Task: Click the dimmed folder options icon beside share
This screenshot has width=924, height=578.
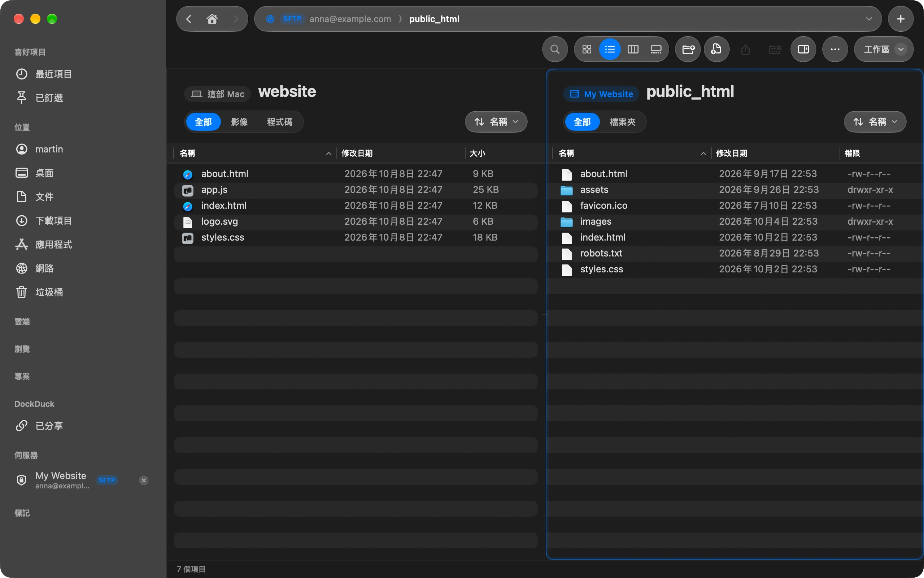Action: 775,49
